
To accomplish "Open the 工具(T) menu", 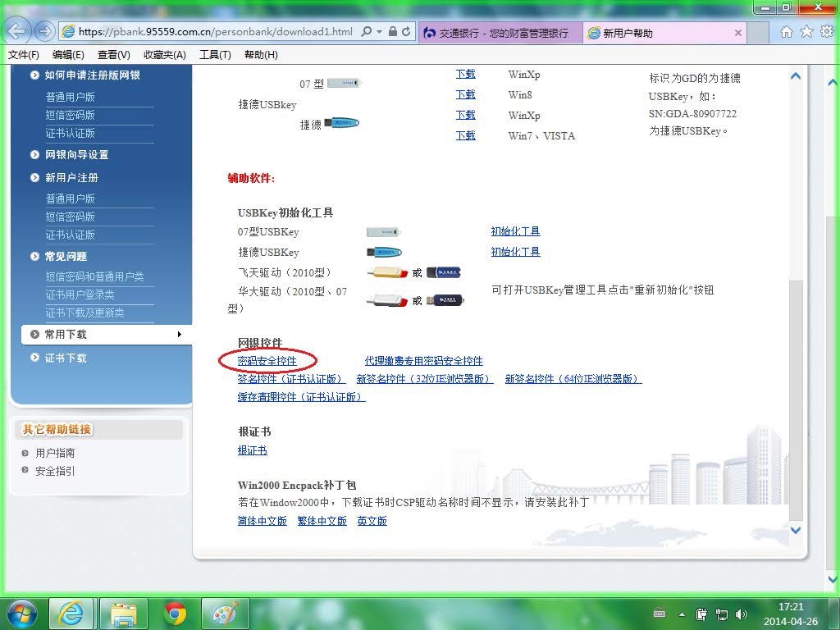I will click(215, 55).
